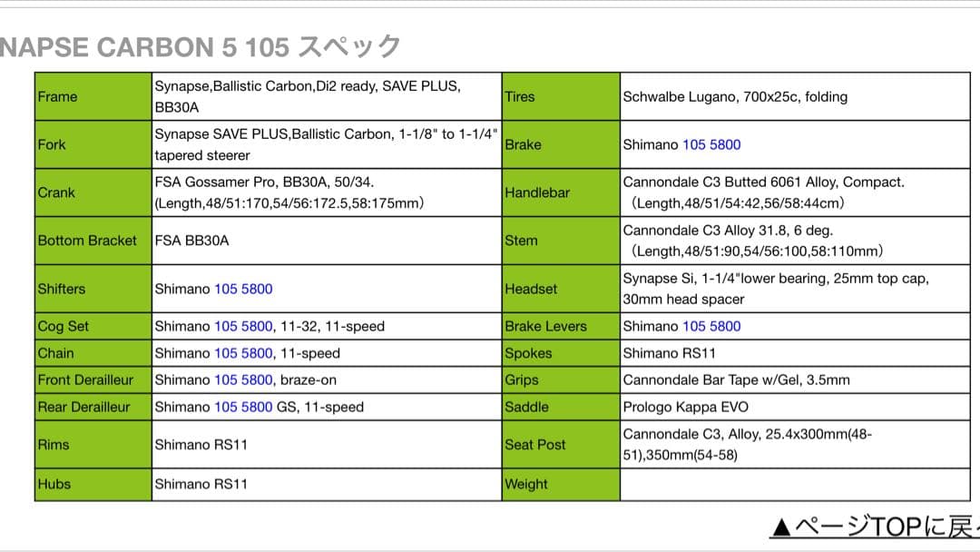The height and width of the screenshot is (552, 980).
Task: Select the green Frame label cell
Action: click(93, 97)
